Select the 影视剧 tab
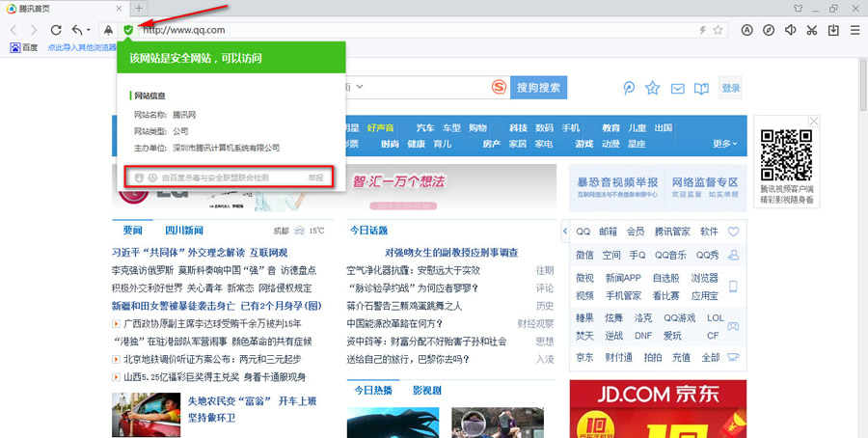The width and height of the screenshot is (868, 438). [x=427, y=390]
